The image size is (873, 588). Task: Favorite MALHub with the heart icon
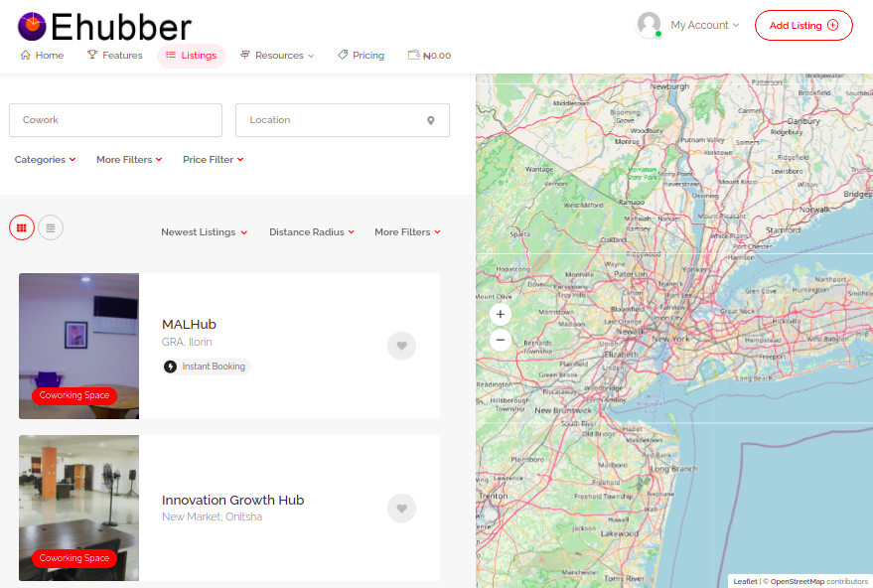(x=401, y=346)
